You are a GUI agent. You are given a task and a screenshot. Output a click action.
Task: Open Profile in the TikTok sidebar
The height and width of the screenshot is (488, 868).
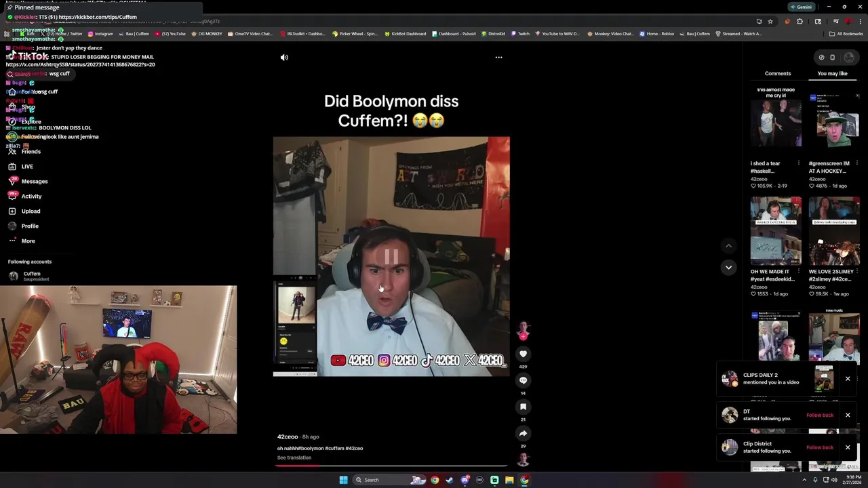click(23, 226)
